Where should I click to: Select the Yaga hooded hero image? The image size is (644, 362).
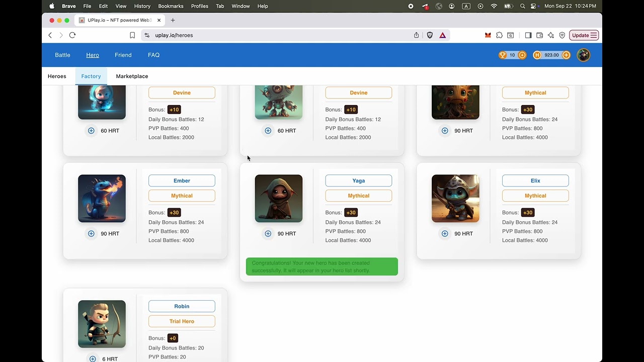click(x=279, y=198)
